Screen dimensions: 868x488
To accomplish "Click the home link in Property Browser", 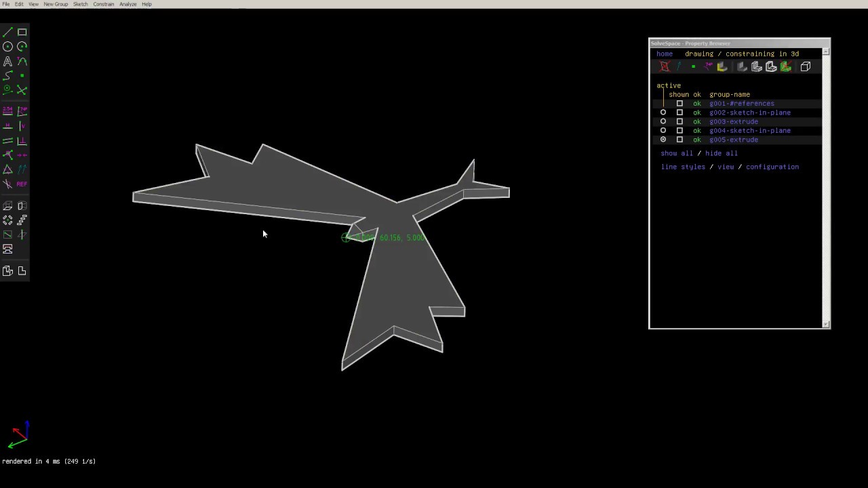I will click(665, 54).
